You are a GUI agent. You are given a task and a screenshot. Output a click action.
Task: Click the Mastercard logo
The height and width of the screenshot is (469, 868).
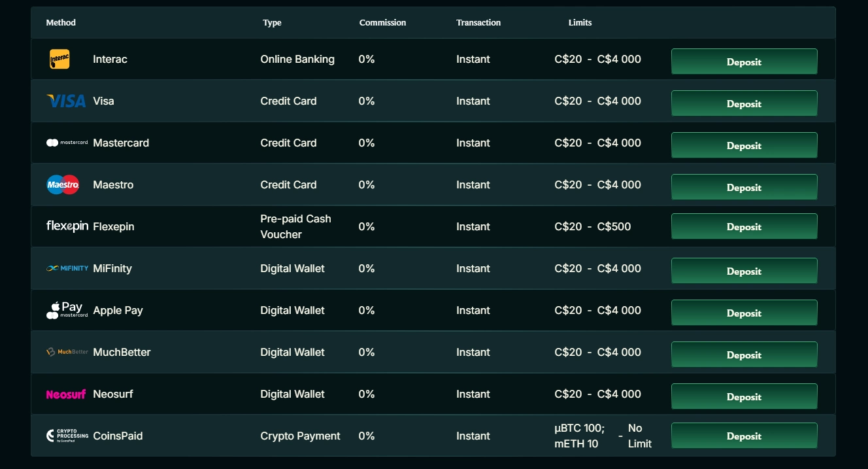coord(65,143)
